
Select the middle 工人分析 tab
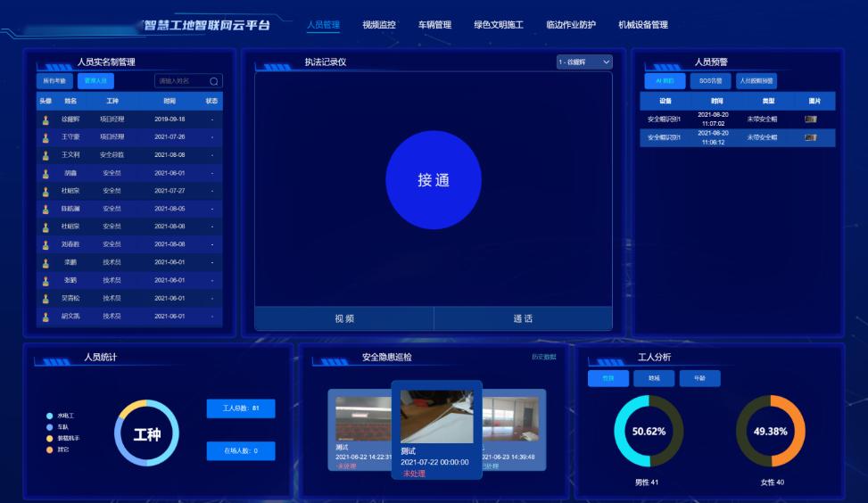click(x=654, y=378)
